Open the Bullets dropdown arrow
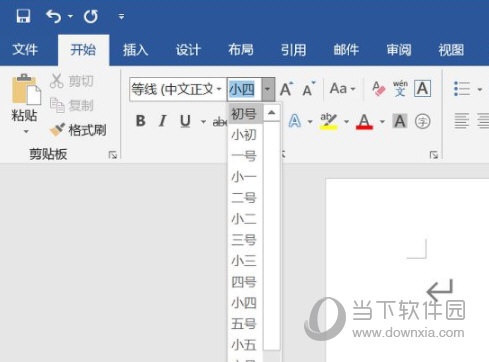Viewport: 489px width, 362px height. click(x=480, y=89)
